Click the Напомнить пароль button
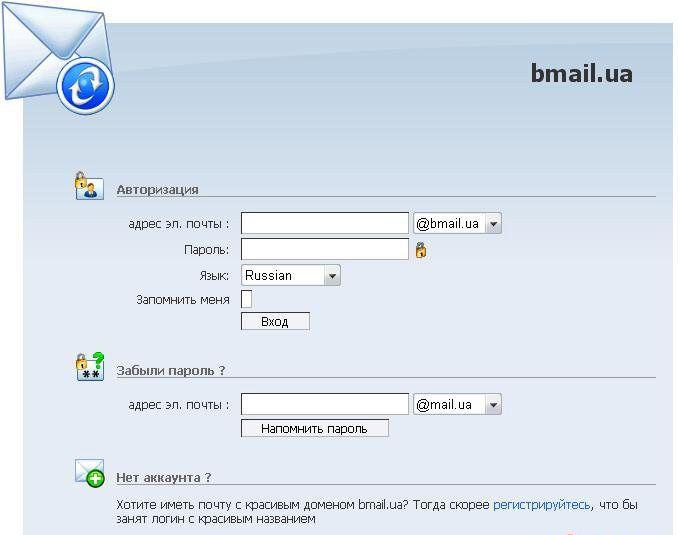Viewport: 678px width, 535px height. [315, 428]
